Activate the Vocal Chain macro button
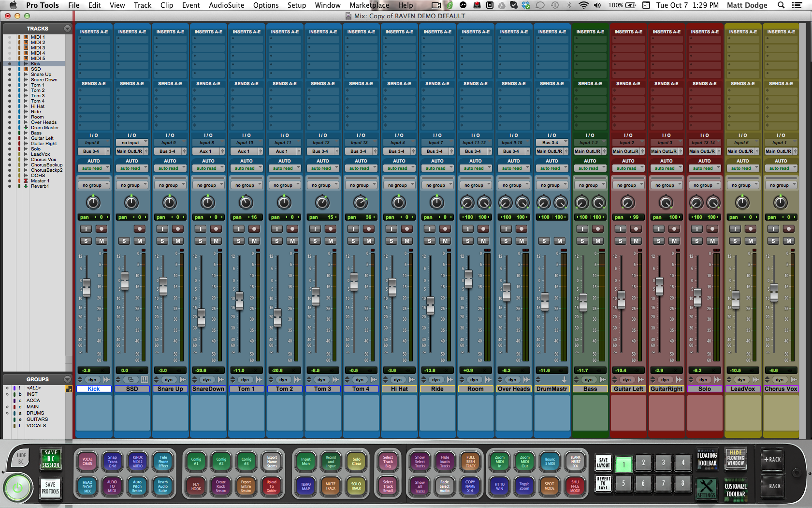The width and height of the screenshot is (812, 508). [87, 462]
